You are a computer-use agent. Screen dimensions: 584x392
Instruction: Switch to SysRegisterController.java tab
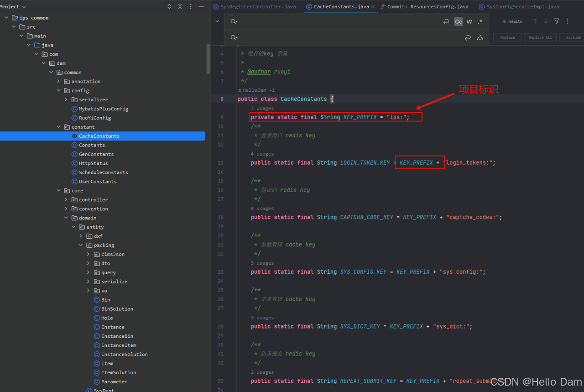(x=254, y=6)
